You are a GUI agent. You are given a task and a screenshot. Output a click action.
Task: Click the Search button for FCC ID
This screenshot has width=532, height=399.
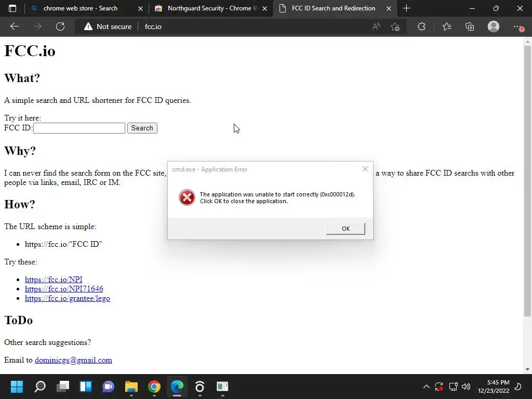[142, 128]
